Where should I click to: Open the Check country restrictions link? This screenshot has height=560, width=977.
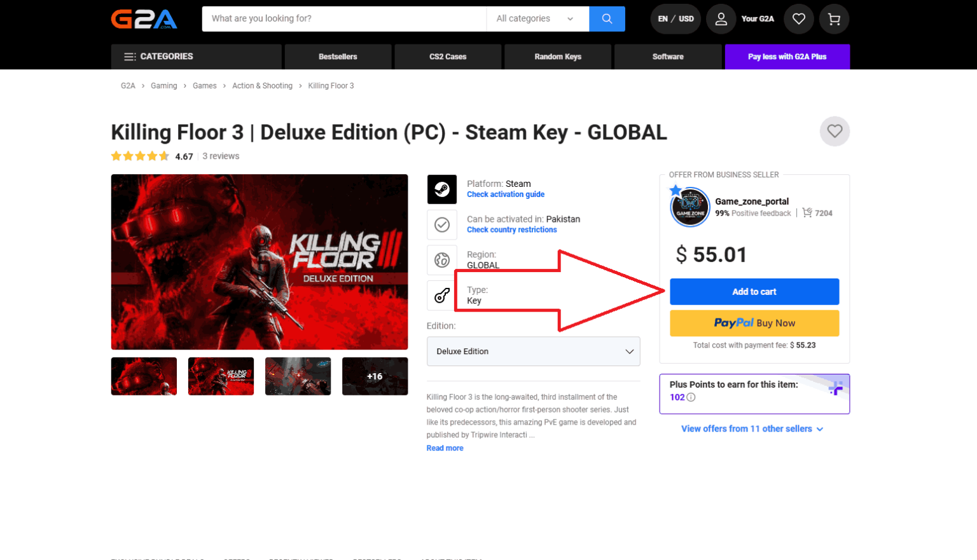click(x=511, y=229)
